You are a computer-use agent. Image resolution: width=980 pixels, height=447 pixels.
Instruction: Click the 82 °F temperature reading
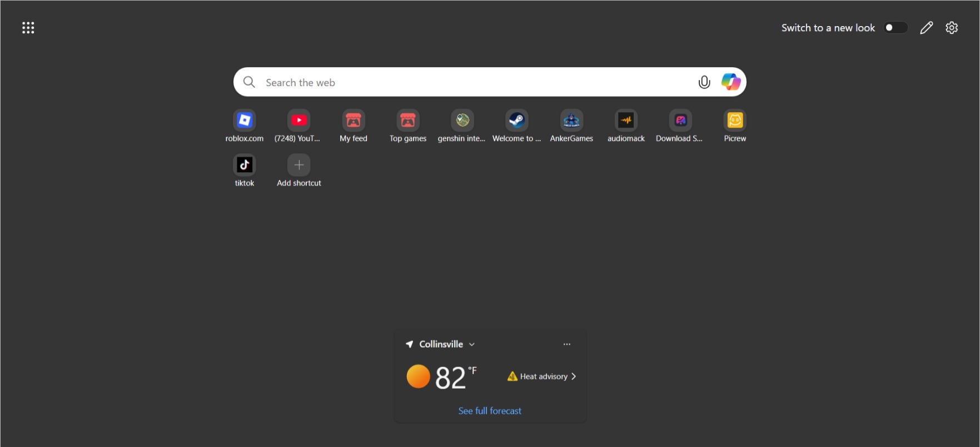pos(456,378)
